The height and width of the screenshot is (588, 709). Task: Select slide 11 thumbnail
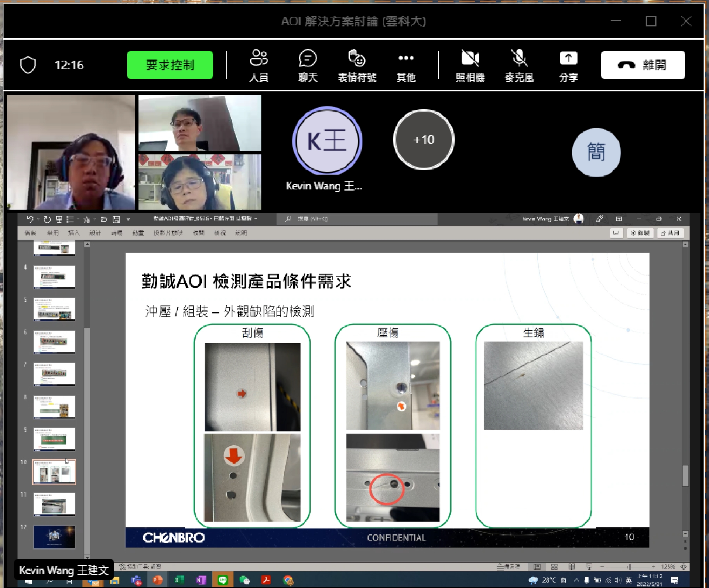[x=54, y=504]
